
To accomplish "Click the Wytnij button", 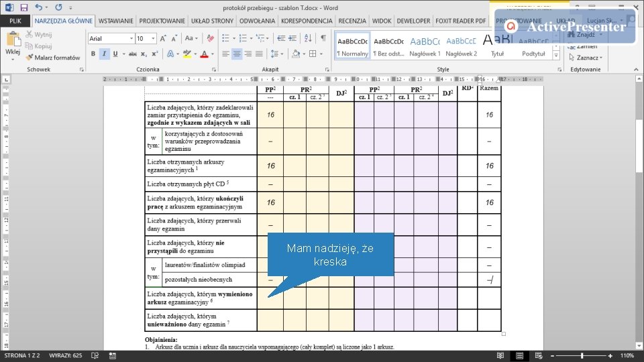I will (x=39, y=34).
